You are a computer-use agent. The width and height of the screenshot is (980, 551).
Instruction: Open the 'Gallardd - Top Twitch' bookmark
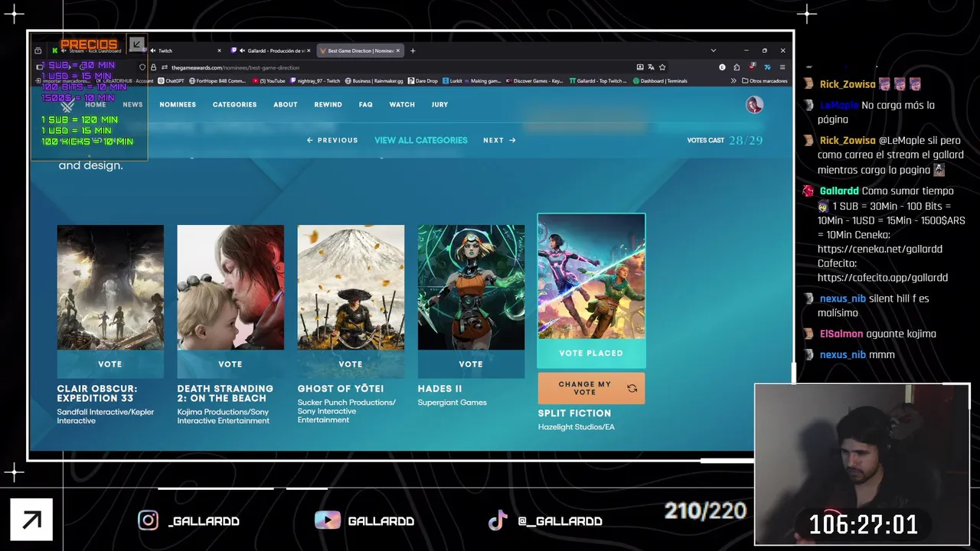(x=597, y=80)
